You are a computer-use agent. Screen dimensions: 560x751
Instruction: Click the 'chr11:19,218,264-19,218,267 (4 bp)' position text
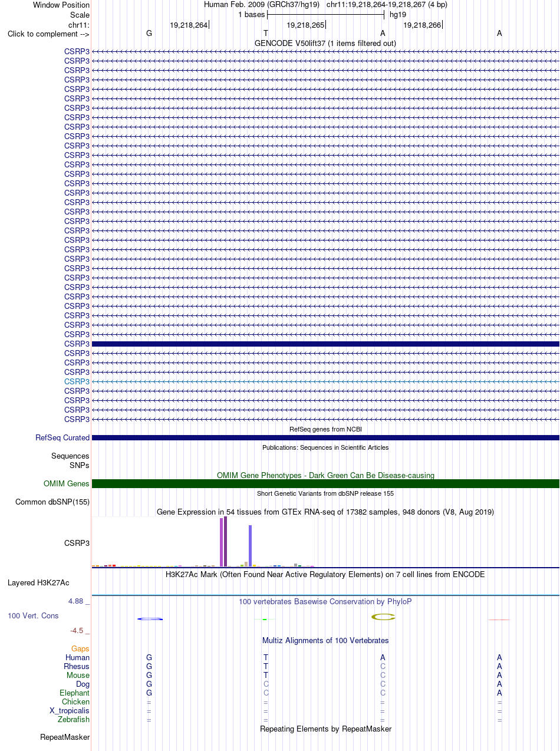[x=387, y=4]
